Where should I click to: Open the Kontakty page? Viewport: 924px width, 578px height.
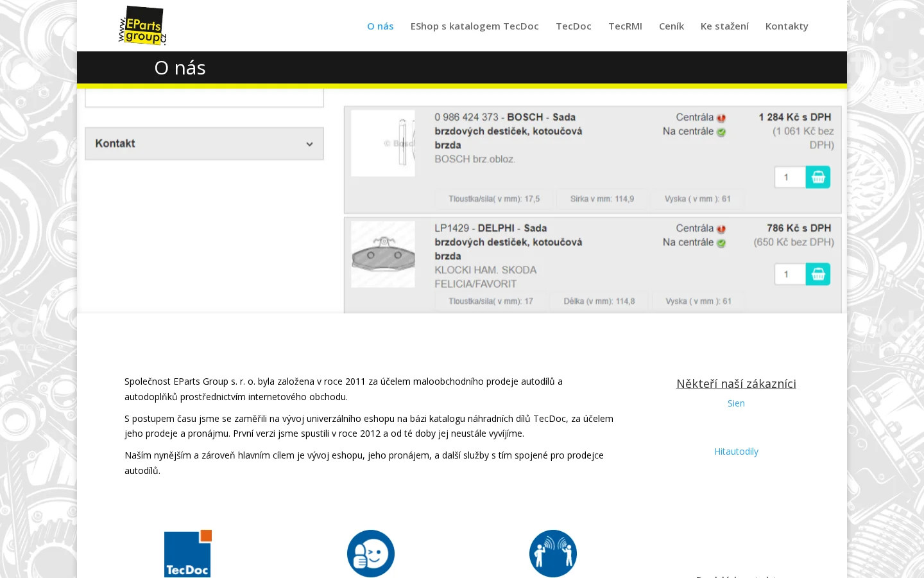click(x=787, y=26)
